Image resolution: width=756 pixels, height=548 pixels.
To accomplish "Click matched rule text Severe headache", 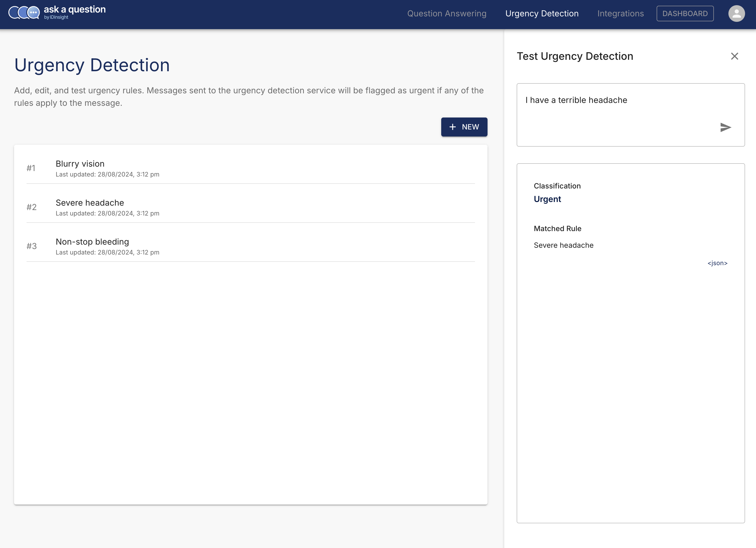I will click(563, 245).
